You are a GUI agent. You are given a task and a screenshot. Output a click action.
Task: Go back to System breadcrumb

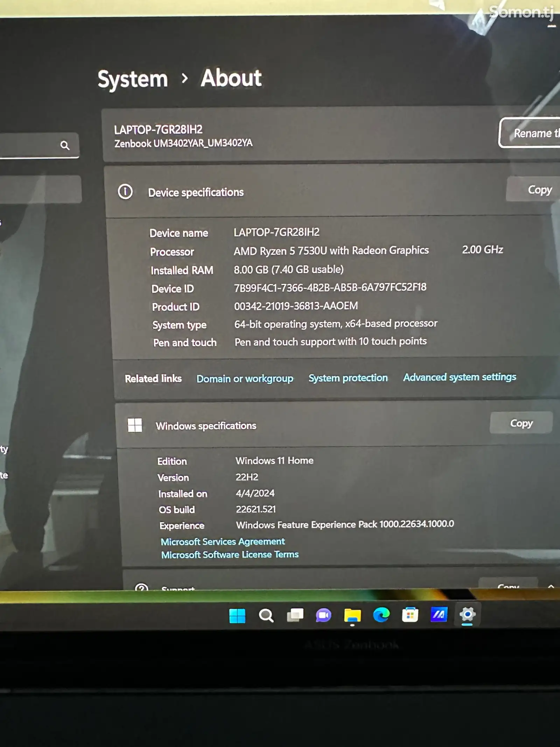[x=133, y=79]
